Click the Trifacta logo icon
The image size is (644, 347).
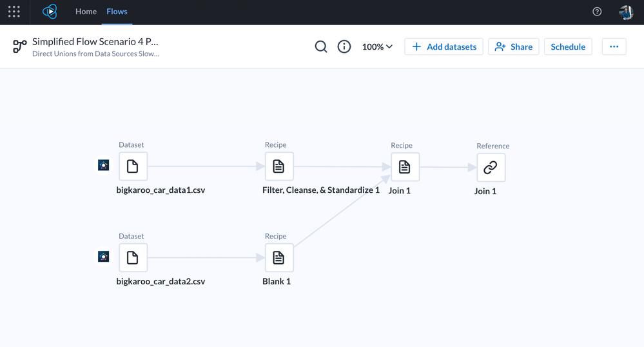[x=50, y=12]
